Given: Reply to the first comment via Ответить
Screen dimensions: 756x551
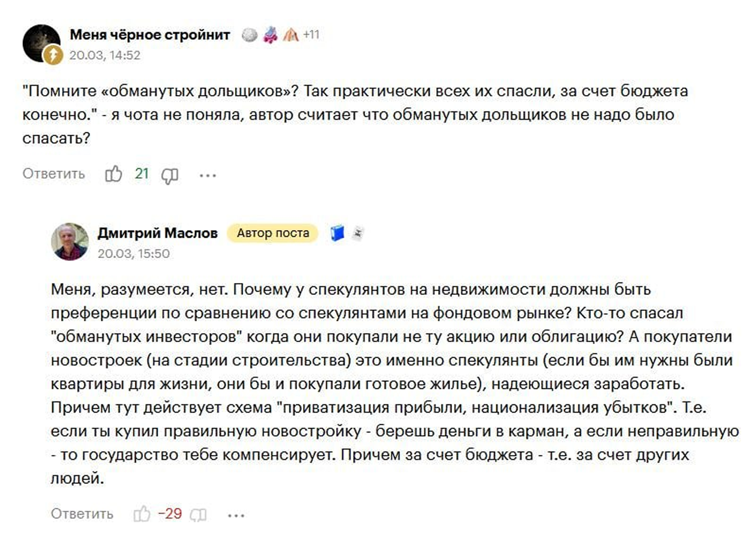Looking at the screenshot, I should pos(54,174).
